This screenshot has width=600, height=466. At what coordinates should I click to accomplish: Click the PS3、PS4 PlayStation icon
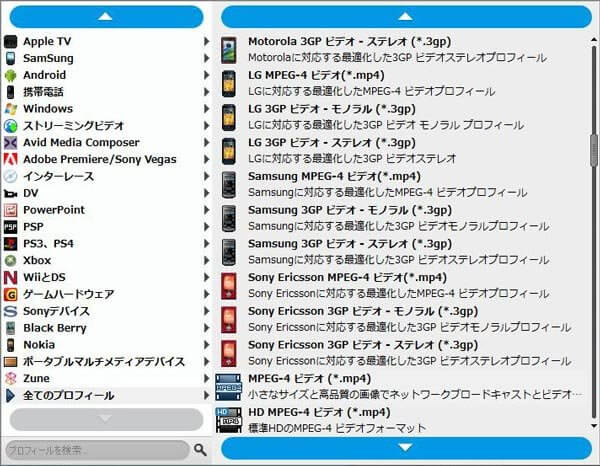(11, 243)
